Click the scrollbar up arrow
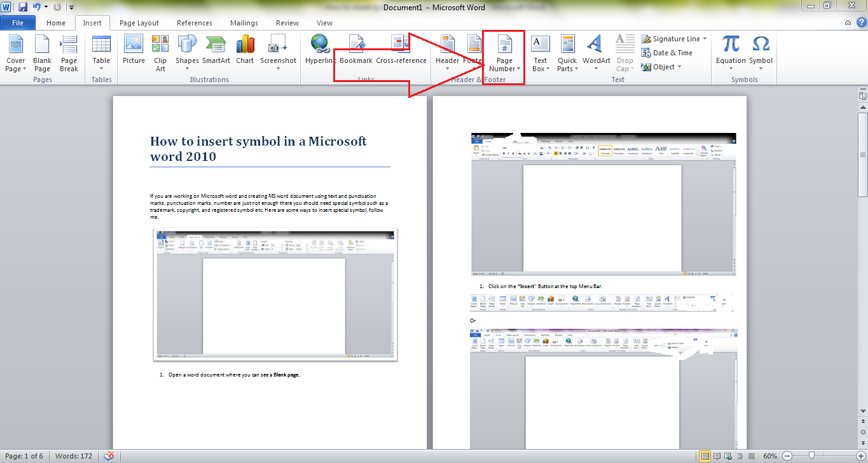The width and height of the screenshot is (868, 463). (x=862, y=107)
